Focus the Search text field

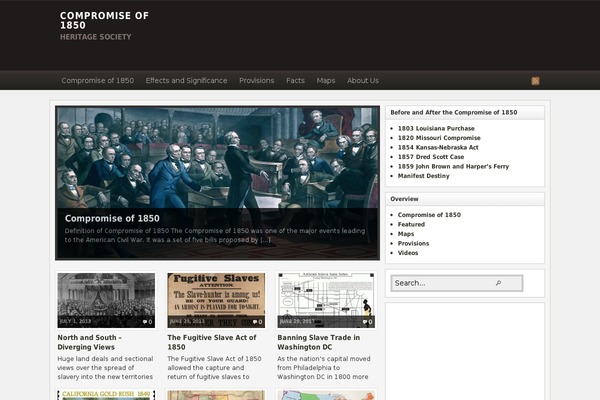pyautogui.click(x=440, y=283)
